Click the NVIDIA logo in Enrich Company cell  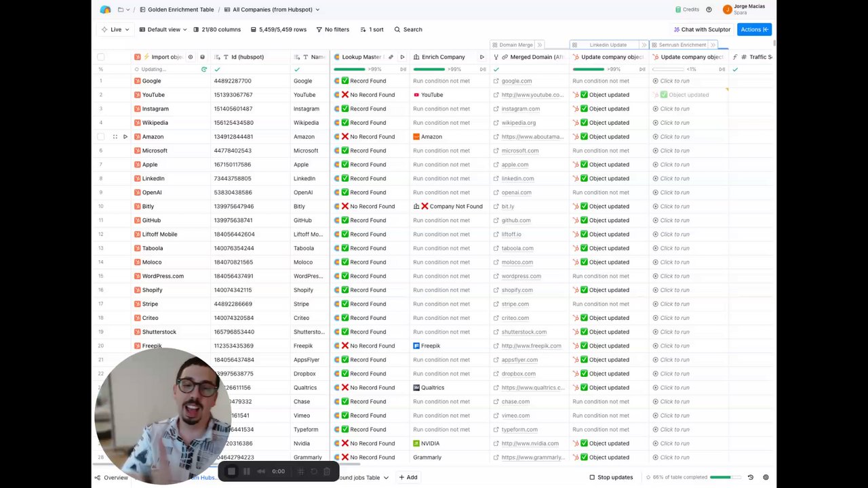(416, 444)
